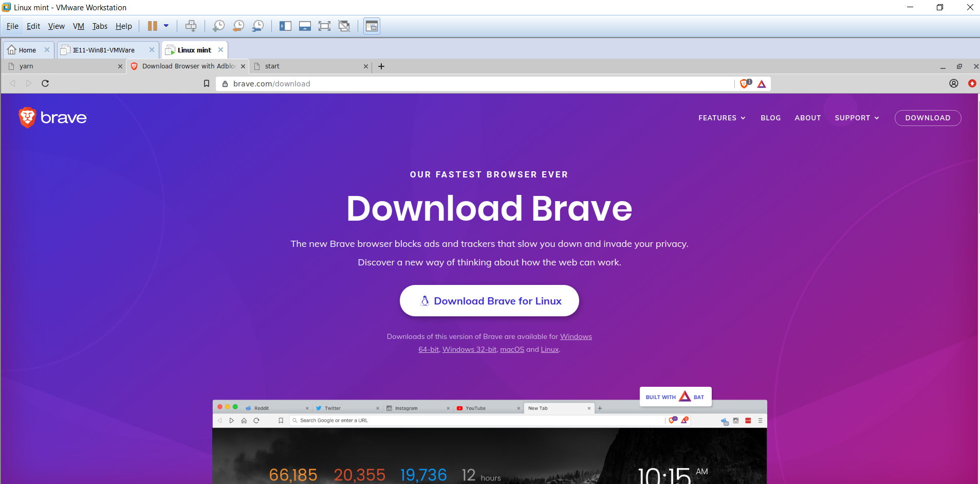Open the VM menu in VMware

78,26
